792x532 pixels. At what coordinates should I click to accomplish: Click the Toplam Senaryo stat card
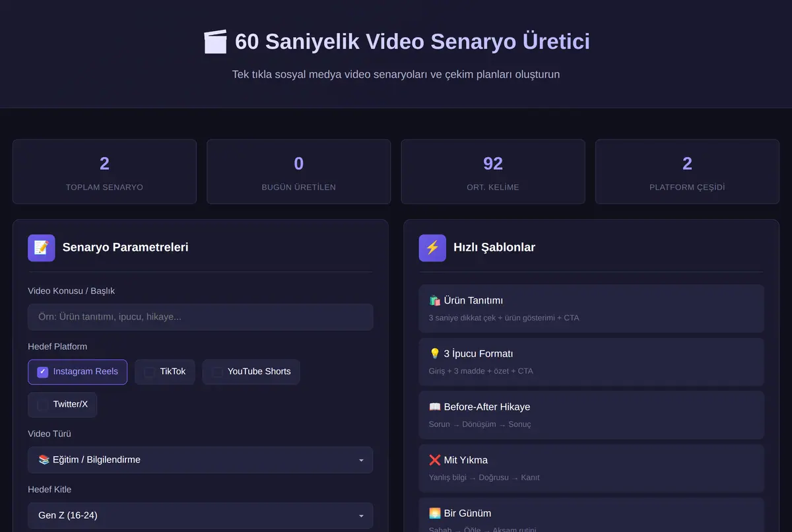click(104, 172)
